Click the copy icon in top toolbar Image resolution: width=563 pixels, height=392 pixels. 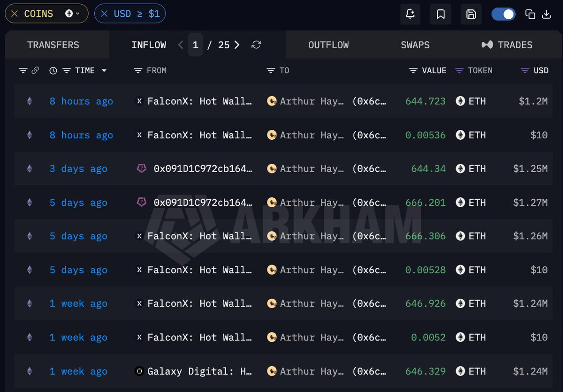pyautogui.click(x=530, y=14)
